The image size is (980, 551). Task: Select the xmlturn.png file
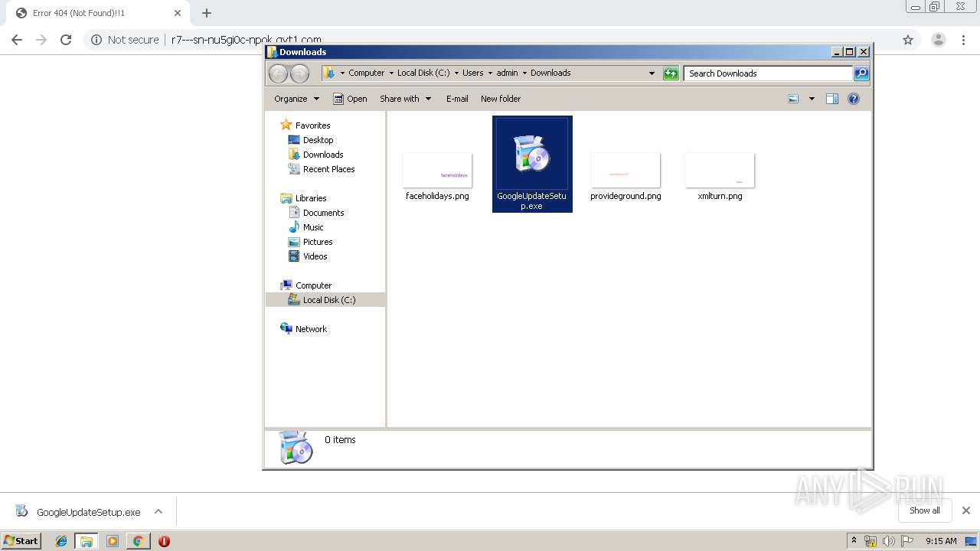[720, 176]
